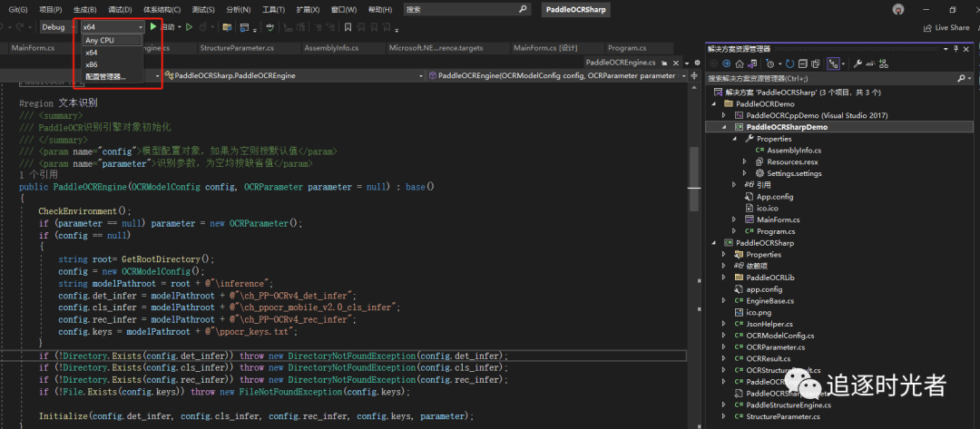Open Solution Explorer window options dropdown arrow

point(946,49)
